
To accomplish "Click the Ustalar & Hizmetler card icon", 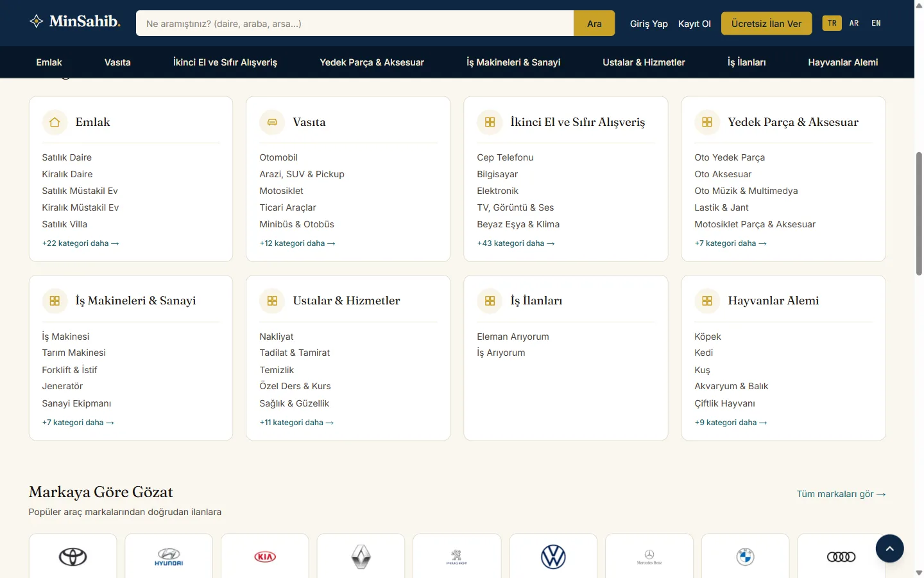I will pos(272,301).
